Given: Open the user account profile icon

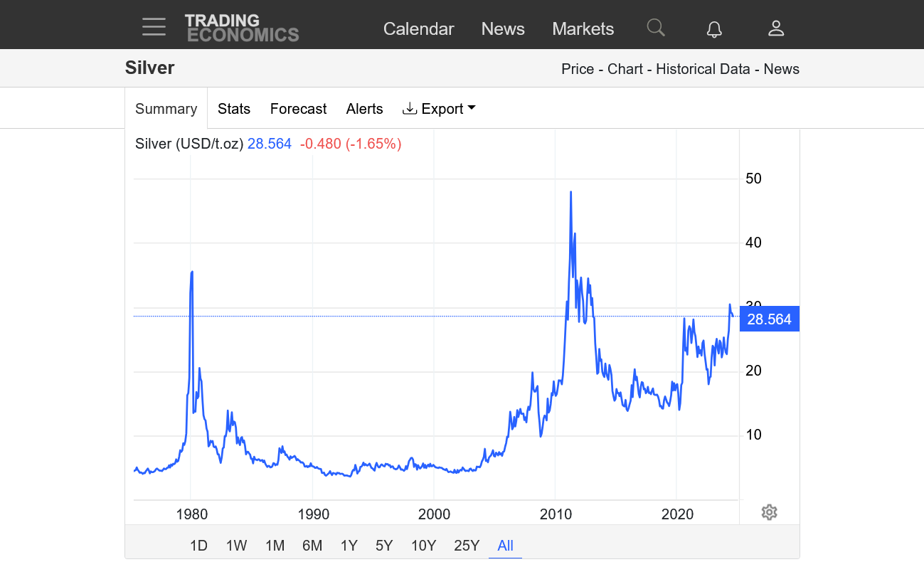Looking at the screenshot, I should (776, 28).
